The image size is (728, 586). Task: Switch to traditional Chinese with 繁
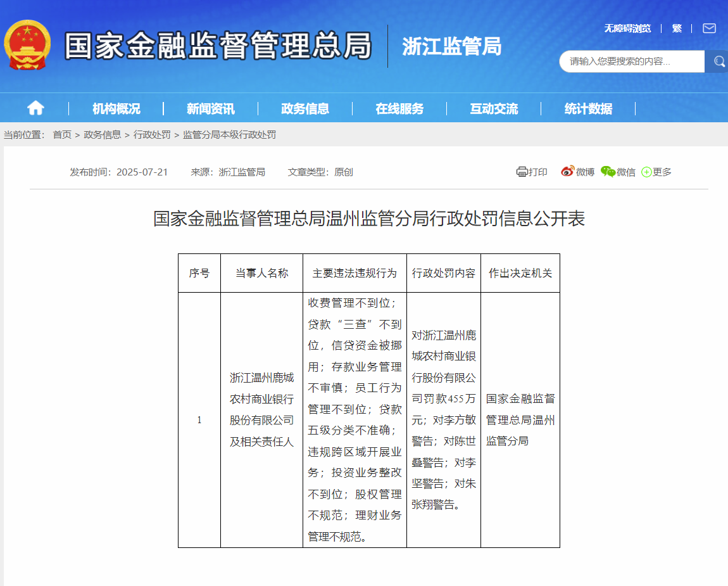[x=677, y=29]
